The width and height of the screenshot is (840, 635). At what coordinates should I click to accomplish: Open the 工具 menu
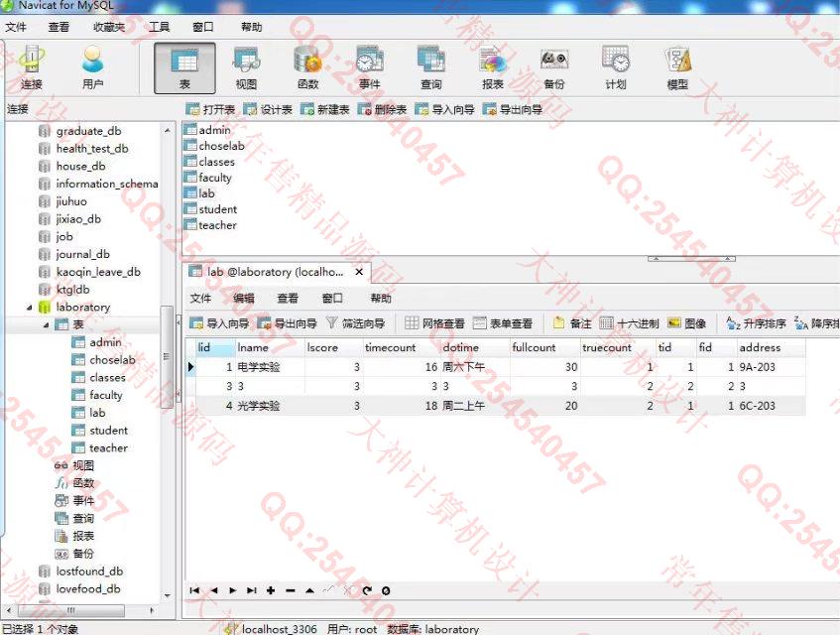point(159,27)
